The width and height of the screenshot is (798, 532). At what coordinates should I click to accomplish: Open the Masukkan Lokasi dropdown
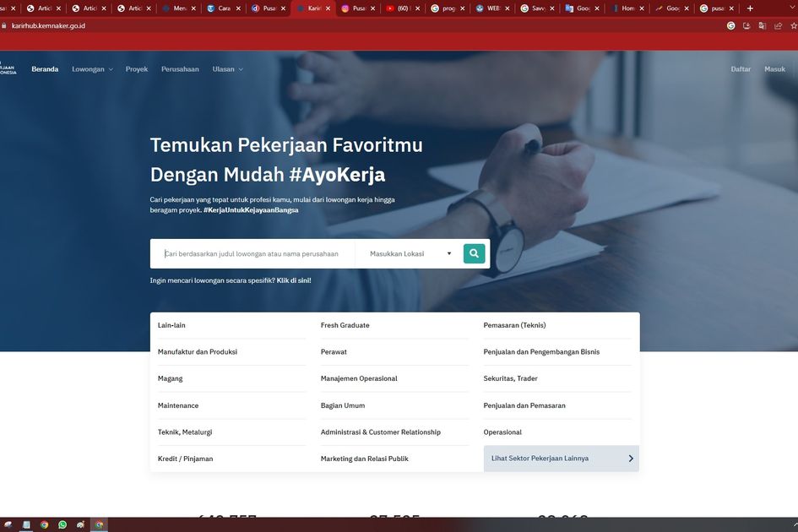pyautogui.click(x=410, y=253)
